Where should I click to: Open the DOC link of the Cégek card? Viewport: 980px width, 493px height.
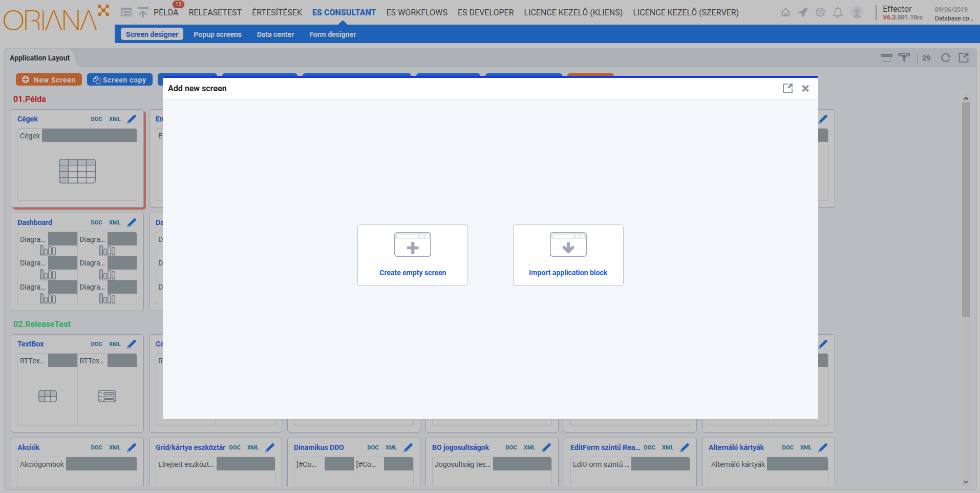pos(97,119)
